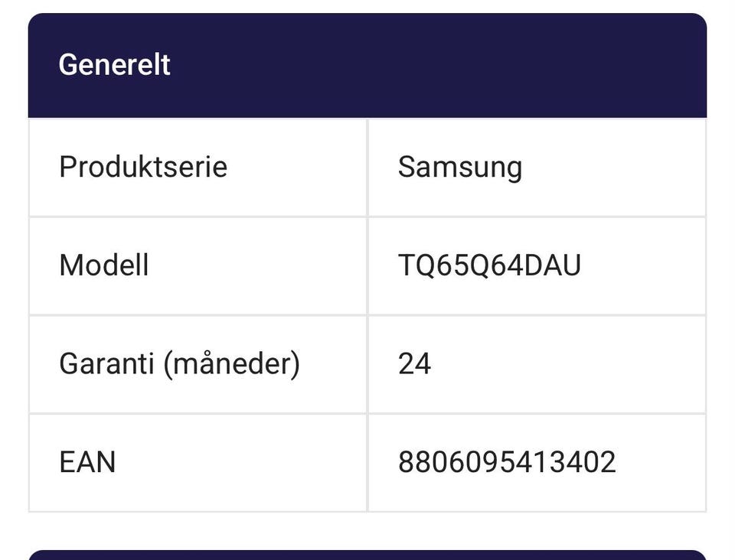Click the Generelt section header

[x=367, y=66]
